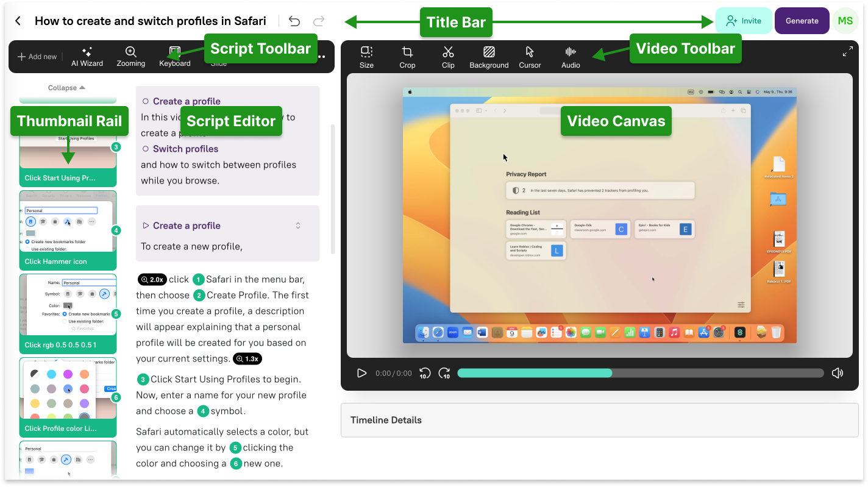Click the video progress bar

pyautogui.click(x=640, y=373)
